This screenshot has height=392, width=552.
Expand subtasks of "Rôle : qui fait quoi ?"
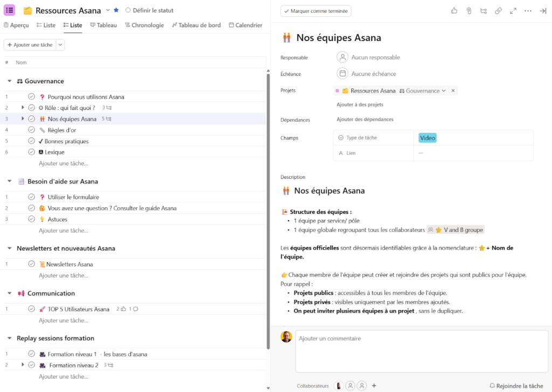pyautogui.click(x=23, y=108)
